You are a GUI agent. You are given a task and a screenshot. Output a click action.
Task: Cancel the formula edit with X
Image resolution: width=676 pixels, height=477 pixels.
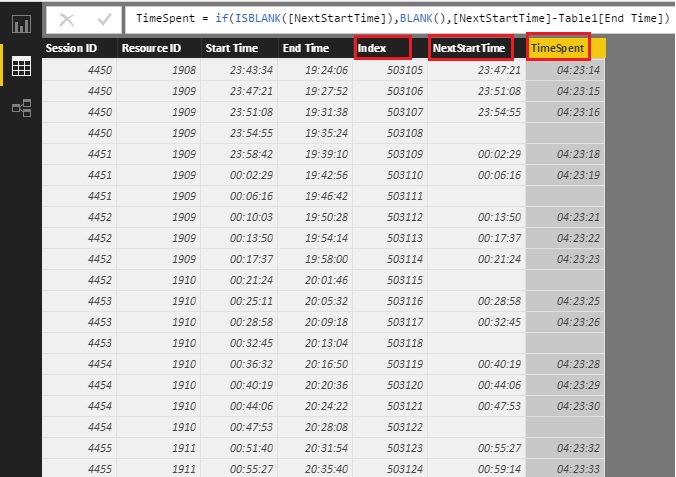[x=67, y=19]
